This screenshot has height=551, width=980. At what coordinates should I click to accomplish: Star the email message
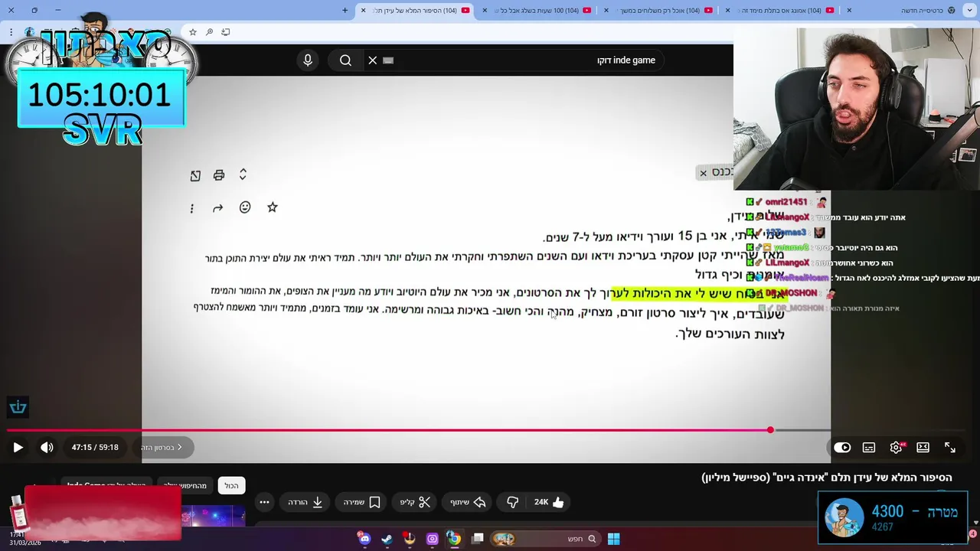(x=273, y=207)
